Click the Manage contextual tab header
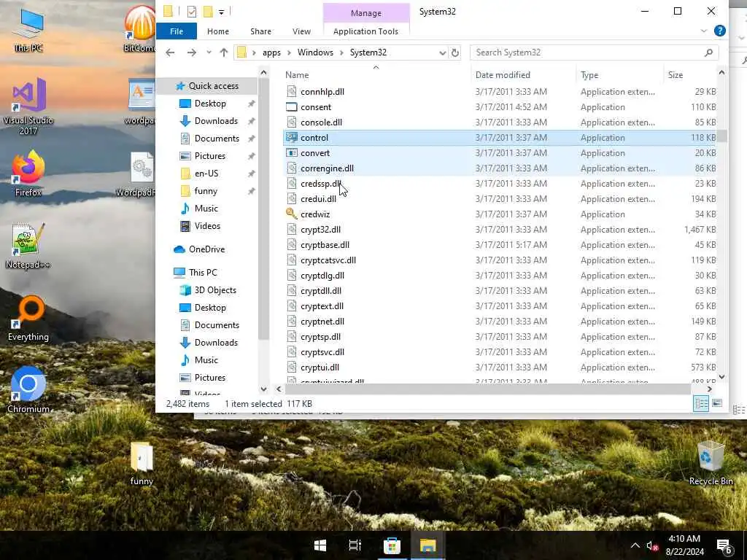747x560 pixels. pos(366,13)
